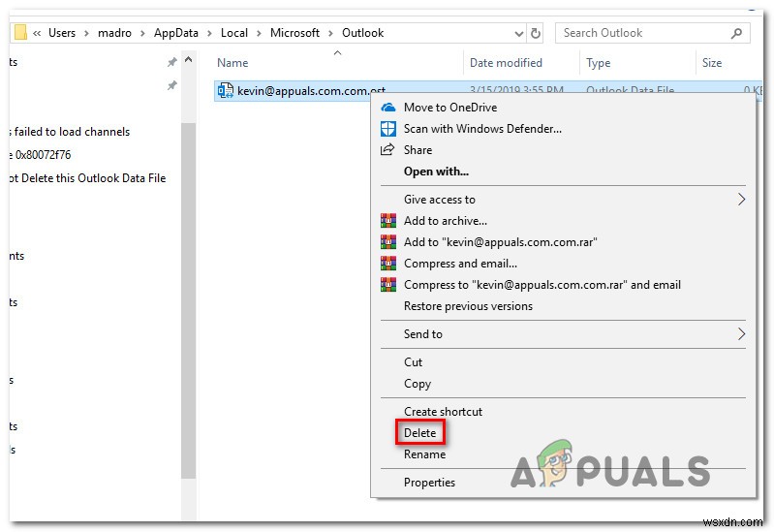Screen dimensions: 774x532
Task: Select Share from the context menu
Action: (418, 149)
